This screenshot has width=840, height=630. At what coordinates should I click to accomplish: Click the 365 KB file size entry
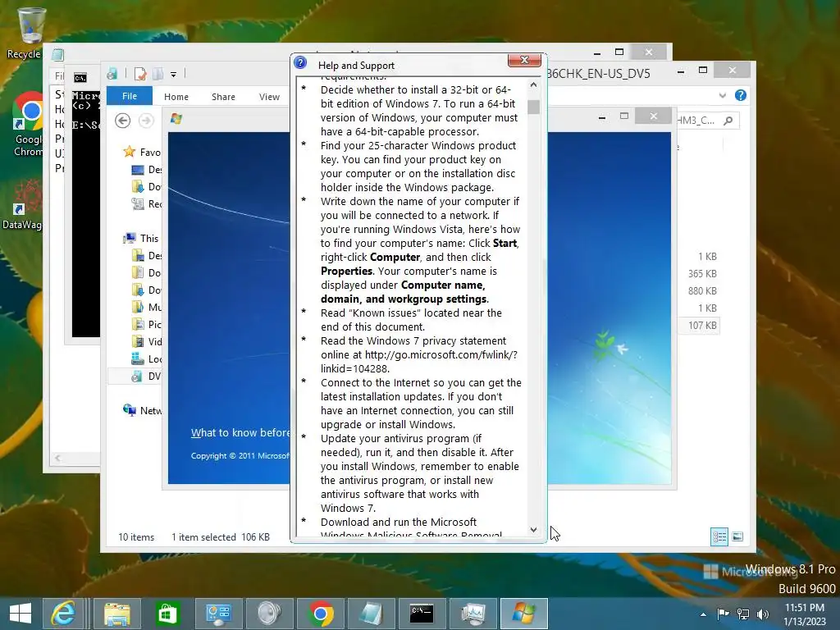coord(702,274)
